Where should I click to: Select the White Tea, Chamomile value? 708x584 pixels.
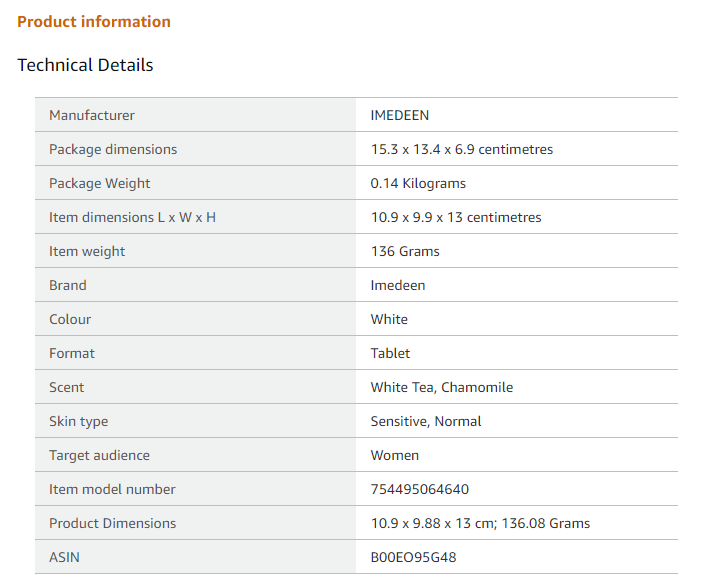click(x=442, y=388)
